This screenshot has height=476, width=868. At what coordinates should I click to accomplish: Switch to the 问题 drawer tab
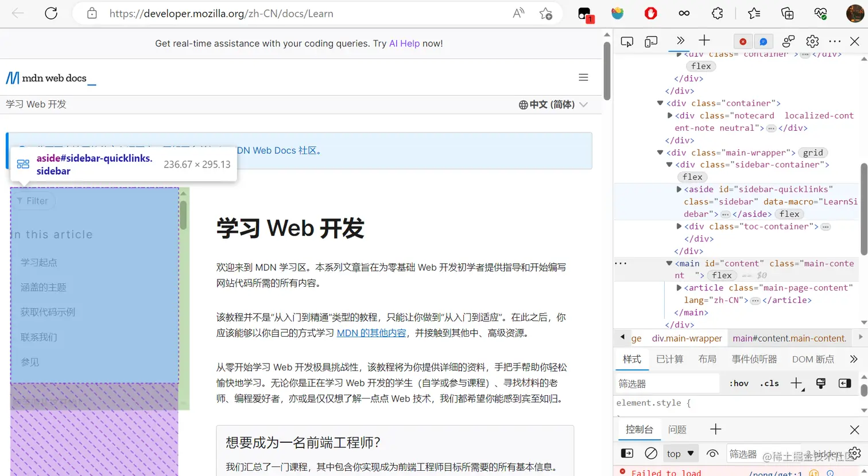(x=677, y=430)
